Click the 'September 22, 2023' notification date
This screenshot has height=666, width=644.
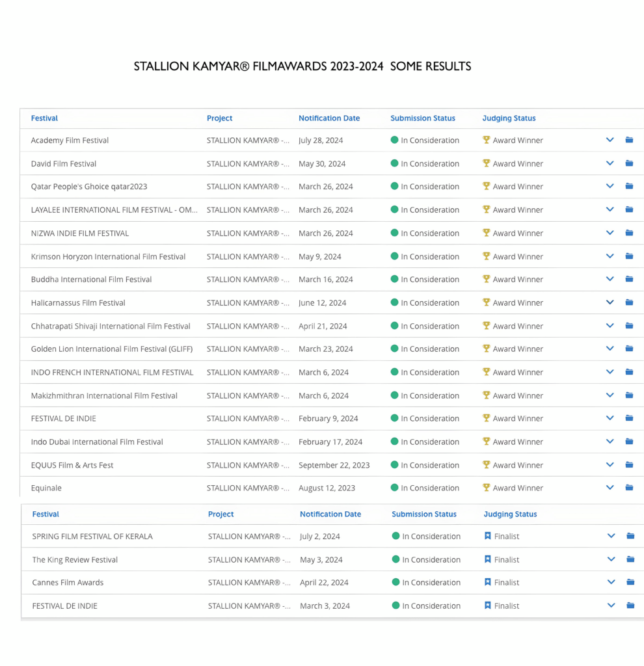click(x=334, y=465)
